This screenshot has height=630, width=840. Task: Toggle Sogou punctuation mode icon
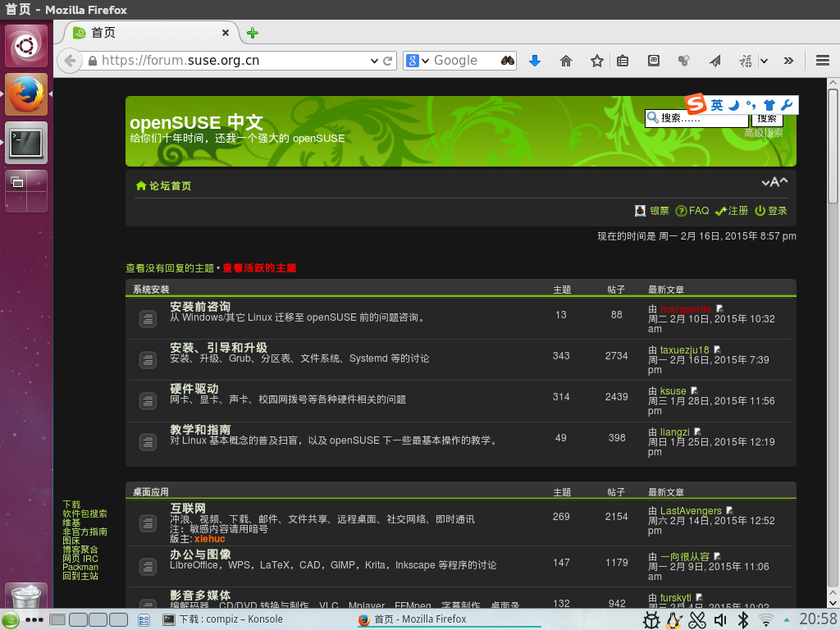coord(751,105)
